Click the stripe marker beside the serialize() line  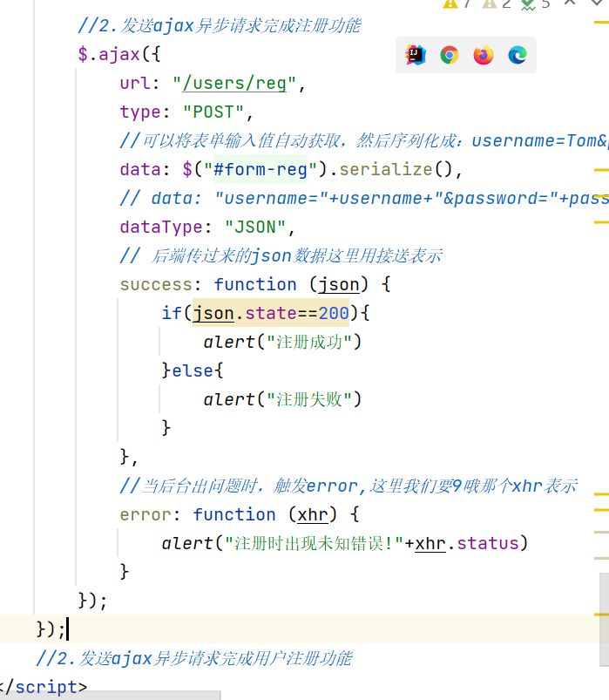pyautogui.click(x=601, y=170)
